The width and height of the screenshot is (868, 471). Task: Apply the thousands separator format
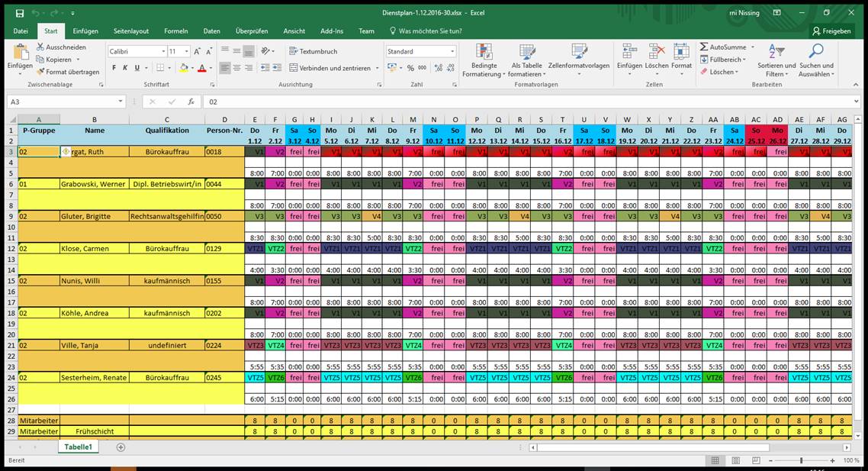point(423,68)
